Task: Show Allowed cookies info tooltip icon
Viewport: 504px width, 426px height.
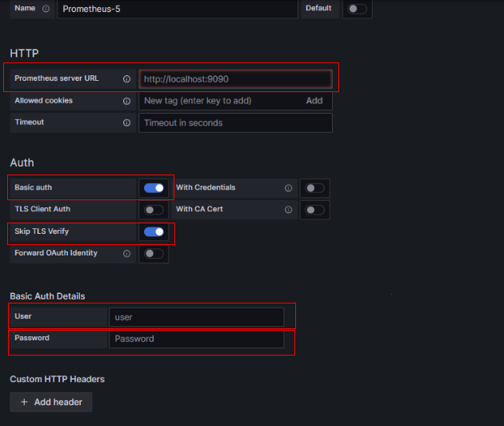Action: pyautogui.click(x=126, y=101)
